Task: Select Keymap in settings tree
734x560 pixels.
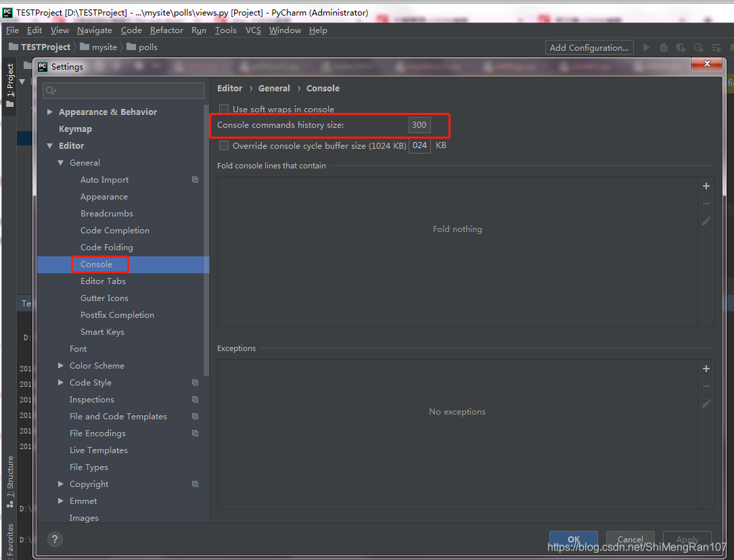Action: pyautogui.click(x=75, y=129)
